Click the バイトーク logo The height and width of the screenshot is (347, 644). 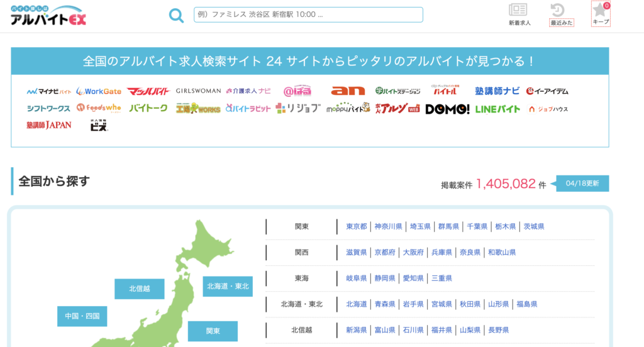coord(148,108)
